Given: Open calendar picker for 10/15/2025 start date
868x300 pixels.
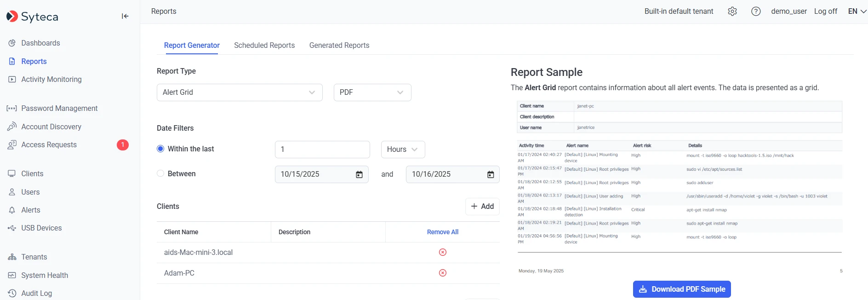Looking at the screenshot, I should 359,174.
